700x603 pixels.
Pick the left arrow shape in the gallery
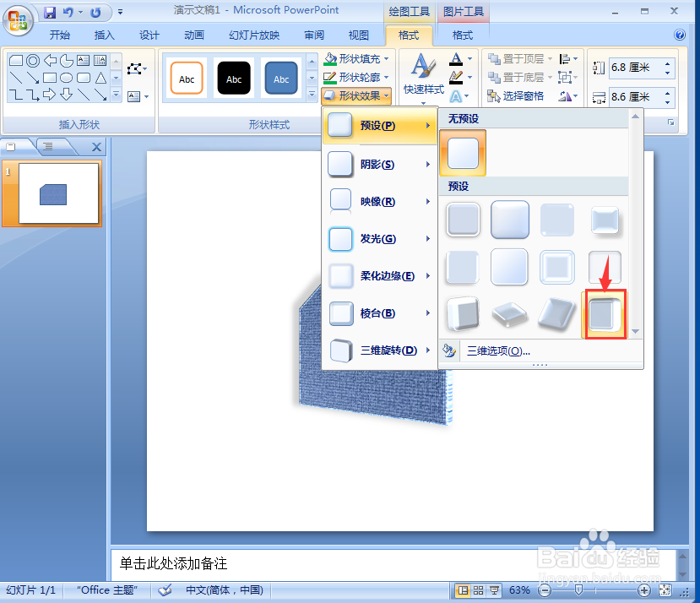(x=50, y=60)
